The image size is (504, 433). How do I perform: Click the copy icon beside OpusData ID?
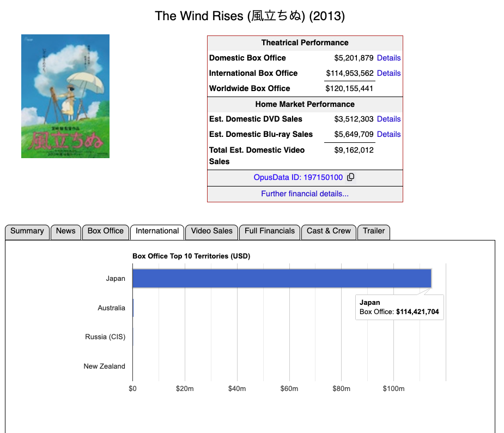351,177
